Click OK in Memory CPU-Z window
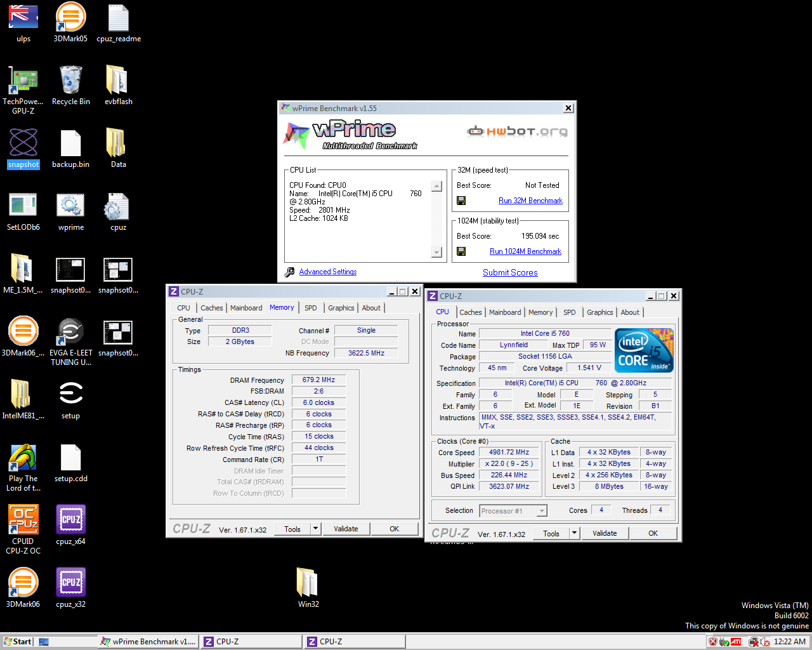The height and width of the screenshot is (650, 812). coord(394,529)
